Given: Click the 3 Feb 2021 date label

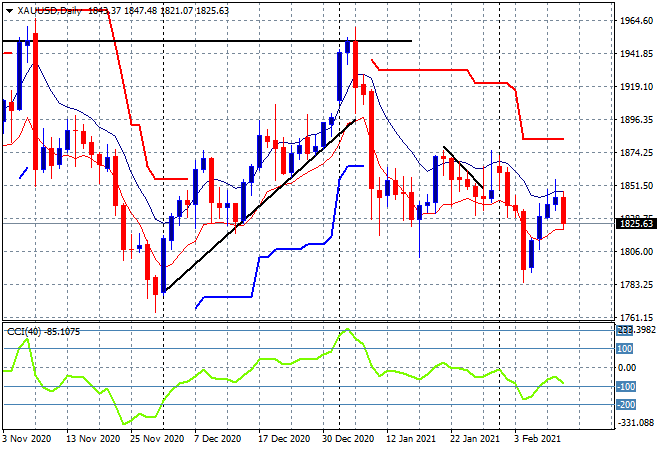Looking at the screenshot, I should coord(537,439).
